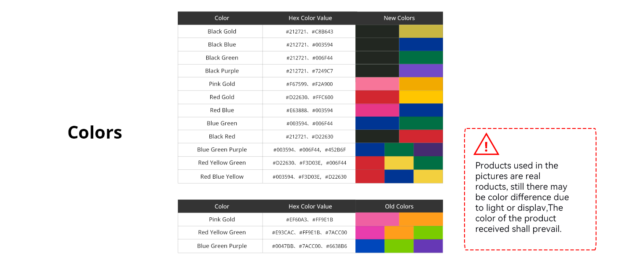This screenshot has width=644, height=264.
Task: Choose the red swatch in Black Red row
Action: pos(421,136)
